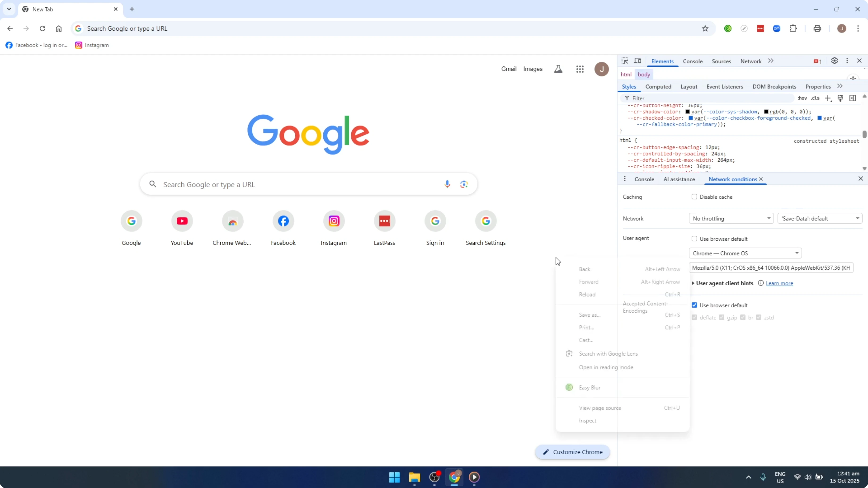Viewport: 868px width, 488px height.
Task: Open the No throttling network dropdown
Action: click(x=731, y=218)
